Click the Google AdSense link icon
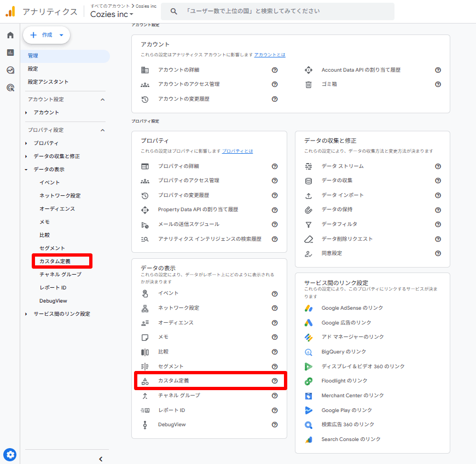The width and height of the screenshot is (476, 464). point(309,308)
